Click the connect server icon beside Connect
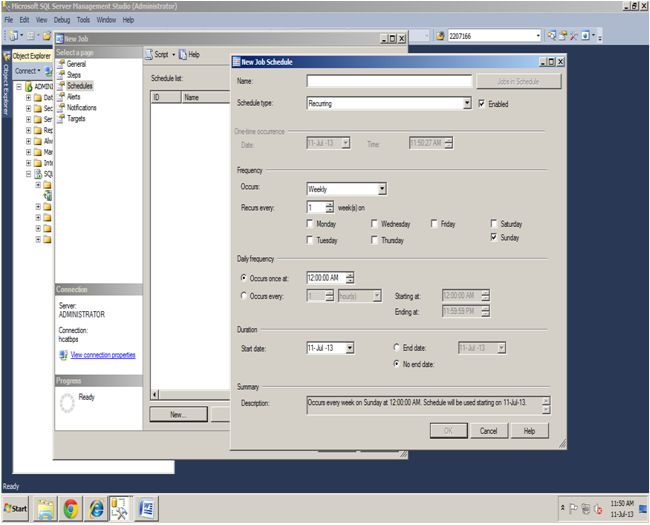650x525 pixels. (x=49, y=71)
